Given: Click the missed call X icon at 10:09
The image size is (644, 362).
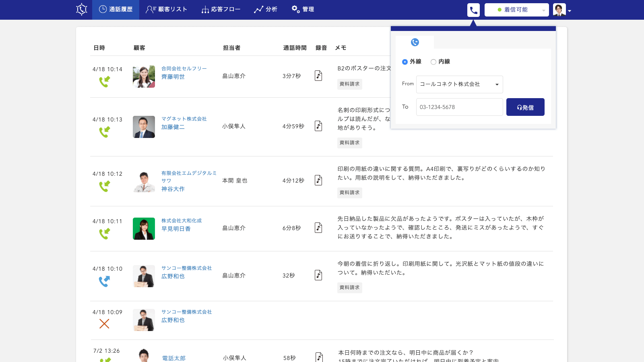Looking at the screenshot, I should pos(104,323).
